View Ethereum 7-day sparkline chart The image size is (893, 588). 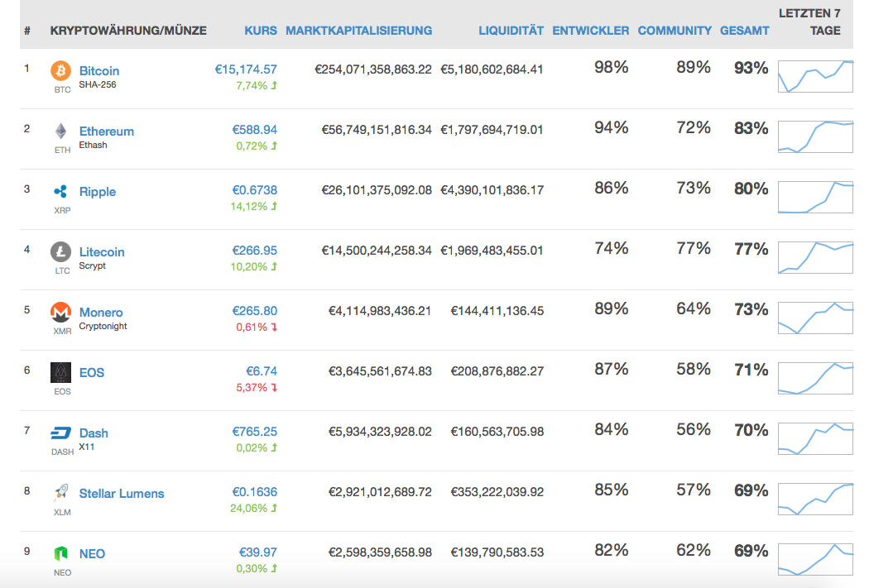[815, 136]
